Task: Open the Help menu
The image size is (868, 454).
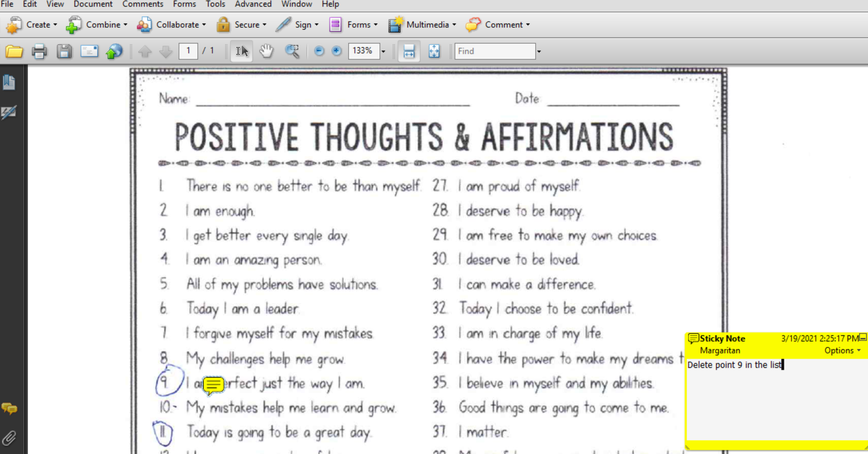Action: click(330, 4)
